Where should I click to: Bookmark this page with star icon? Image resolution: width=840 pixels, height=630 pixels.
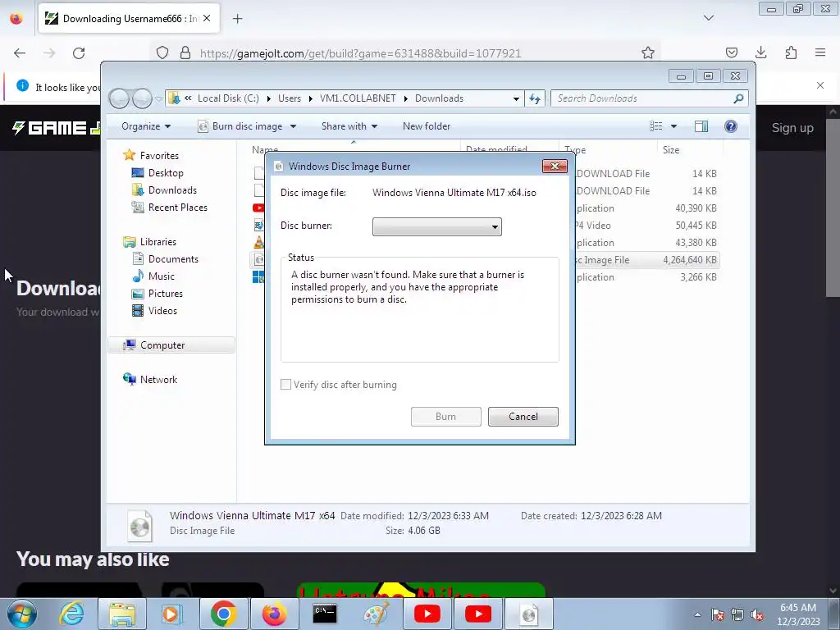648,53
